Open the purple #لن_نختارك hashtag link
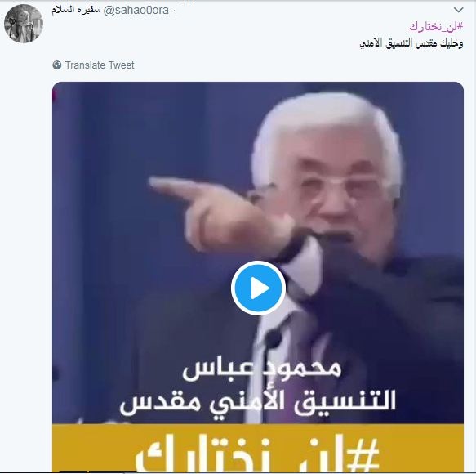Screen dimensions: 476x474 tap(436, 26)
